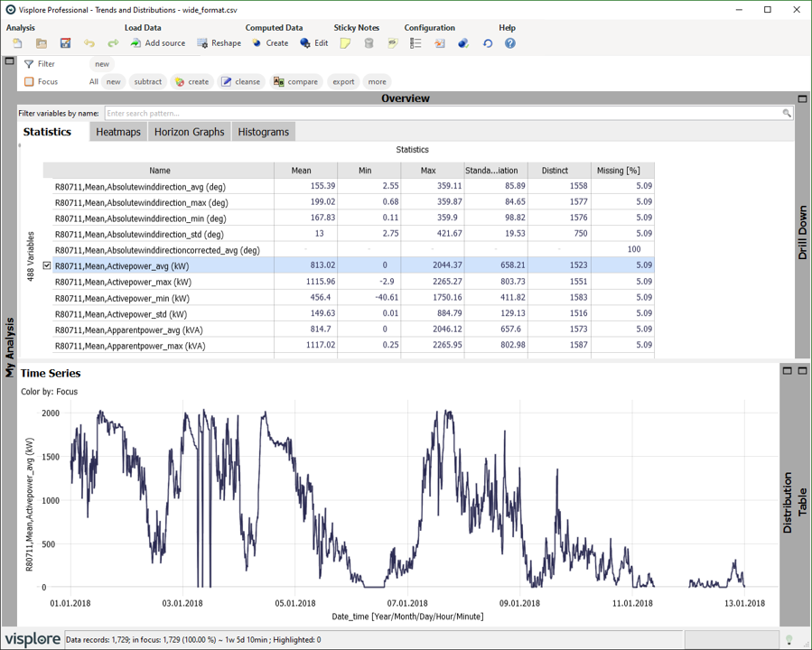Click the lightbulb icon in status bar
The width and height of the screenshot is (812, 650).
click(x=789, y=640)
